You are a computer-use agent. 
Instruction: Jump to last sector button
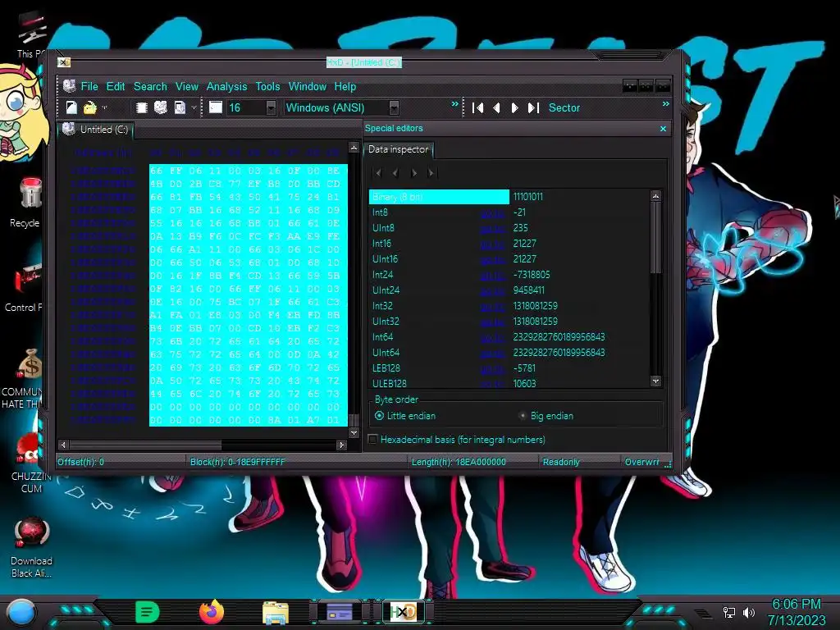point(533,108)
